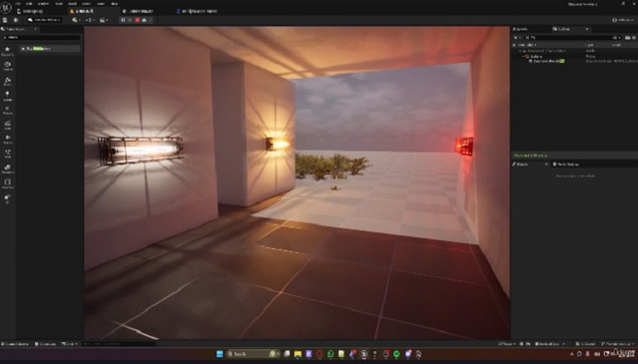The height and width of the screenshot is (364, 638).
Task: Open WhatsApp from the taskbar
Action: pyautogui.click(x=330, y=354)
